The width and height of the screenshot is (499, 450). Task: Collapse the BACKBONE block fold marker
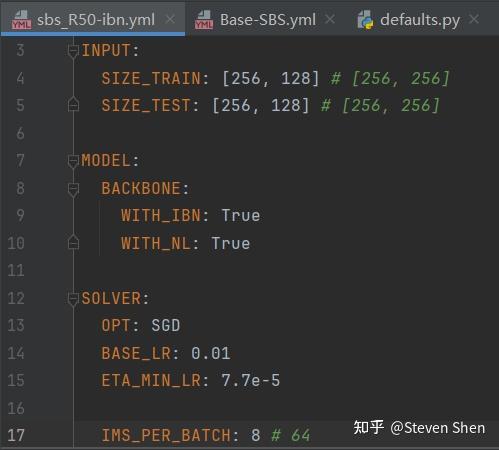click(73, 189)
